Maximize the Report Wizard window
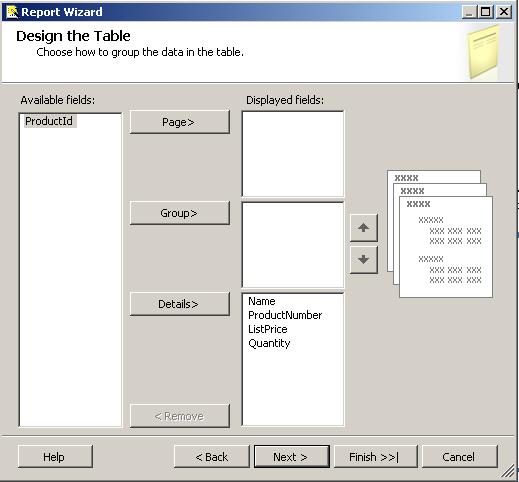Image resolution: width=519 pixels, height=482 pixels. coord(486,12)
